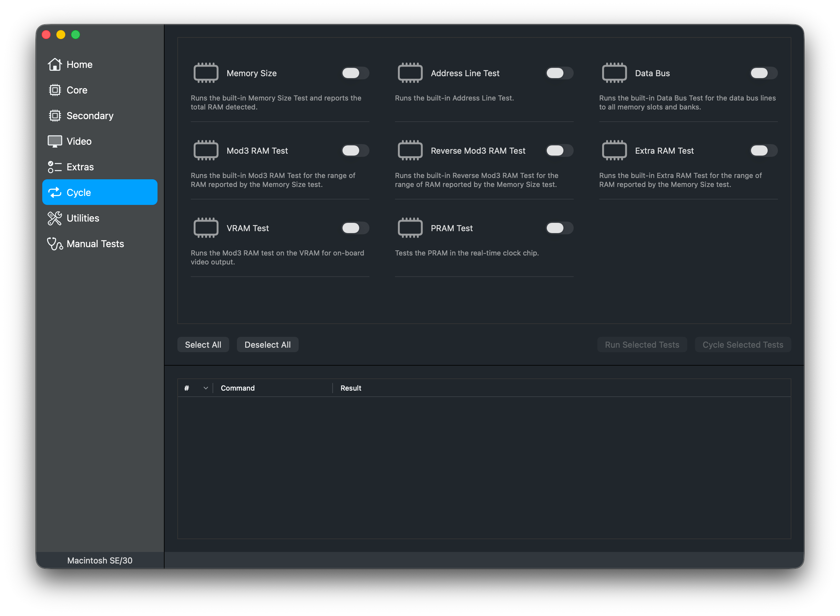This screenshot has width=840, height=616.
Task: Enable the Memory Size test toggle
Action: 355,73
